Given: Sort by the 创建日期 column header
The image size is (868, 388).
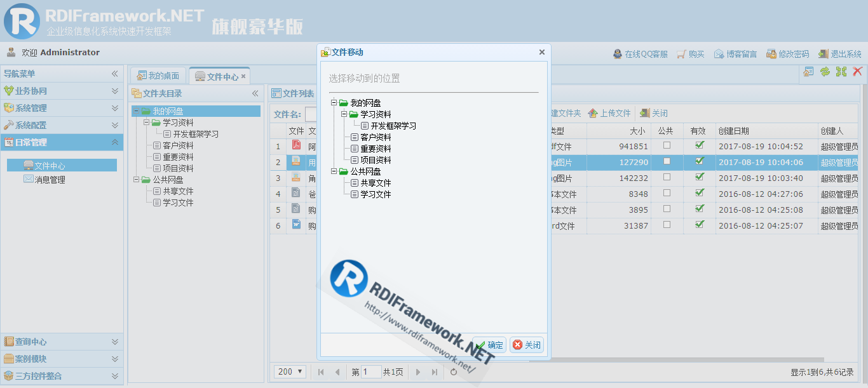Looking at the screenshot, I should click(x=766, y=131).
